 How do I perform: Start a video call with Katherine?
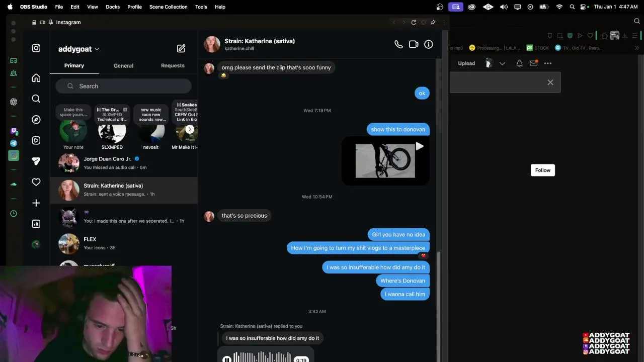point(414,44)
